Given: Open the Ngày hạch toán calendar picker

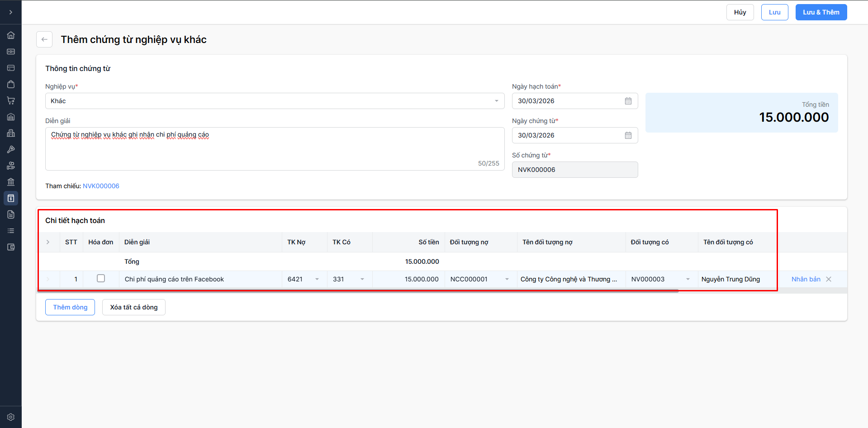Looking at the screenshot, I should [628, 101].
